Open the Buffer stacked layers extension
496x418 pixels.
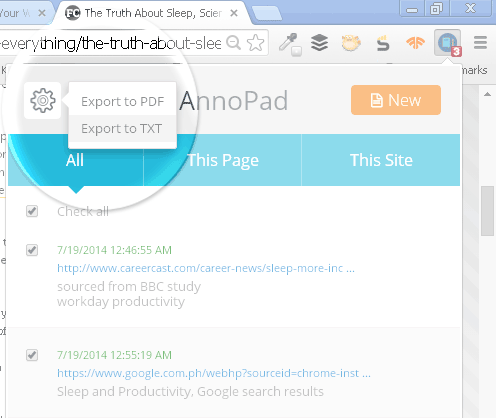[319, 43]
